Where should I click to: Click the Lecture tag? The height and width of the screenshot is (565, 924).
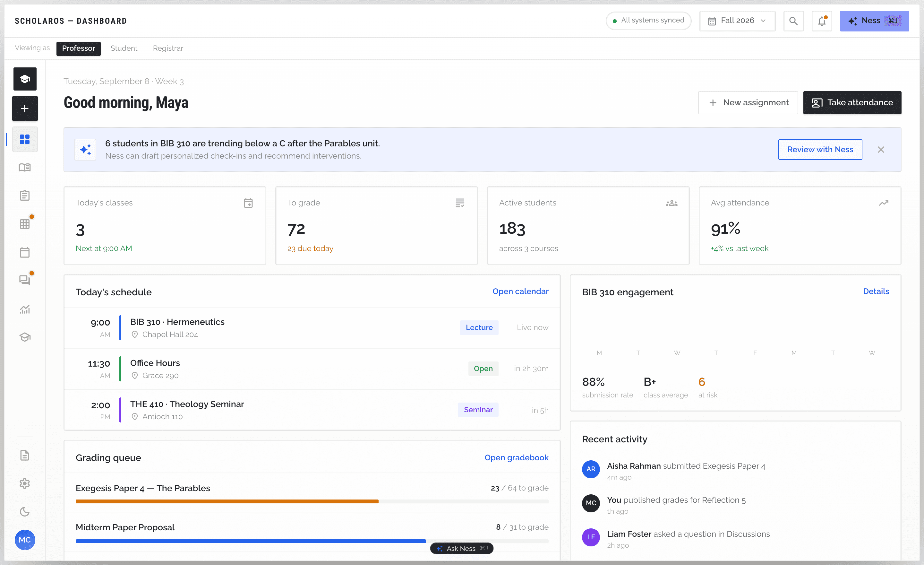(x=479, y=327)
